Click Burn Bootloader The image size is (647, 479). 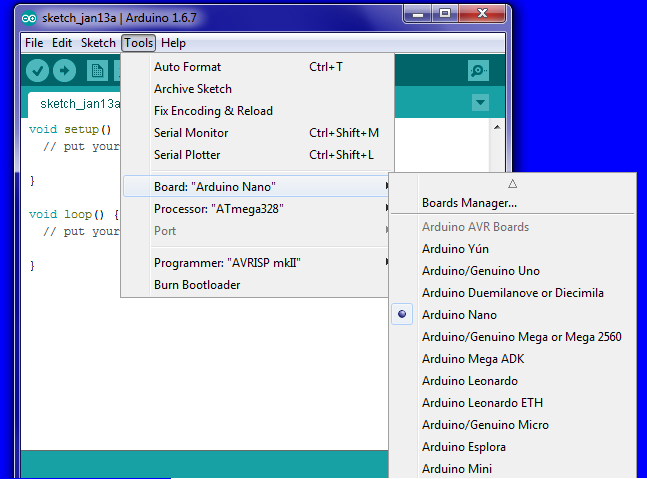[256, 285]
